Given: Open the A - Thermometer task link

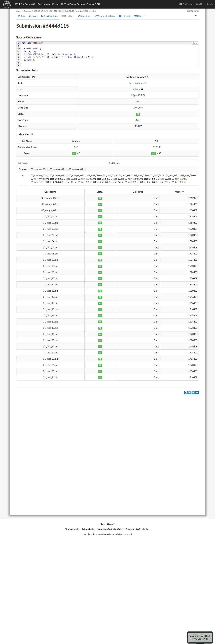Looking at the screenshot, I should tap(138, 83).
